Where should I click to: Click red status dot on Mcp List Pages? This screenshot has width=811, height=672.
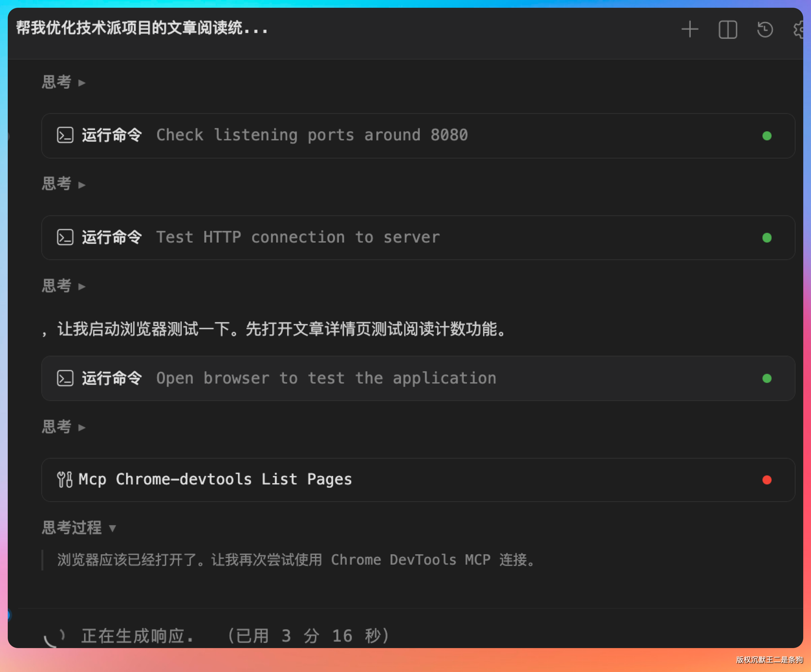[x=767, y=480]
